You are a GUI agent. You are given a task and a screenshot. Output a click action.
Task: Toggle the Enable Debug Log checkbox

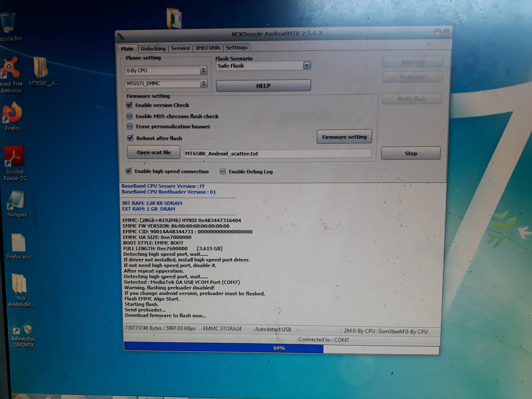[x=223, y=172]
